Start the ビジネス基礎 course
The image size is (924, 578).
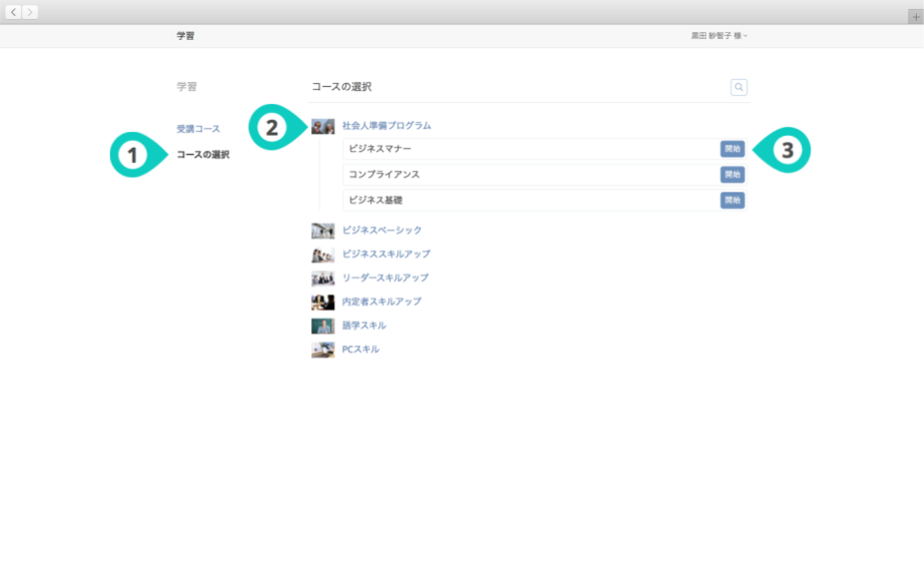(732, 201)
